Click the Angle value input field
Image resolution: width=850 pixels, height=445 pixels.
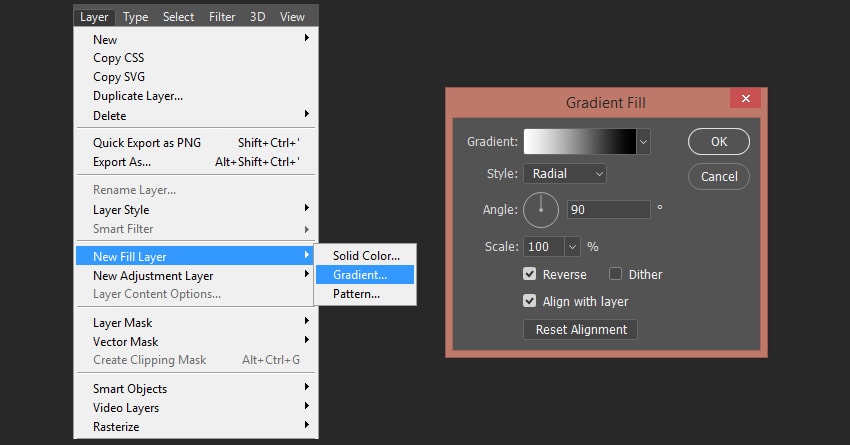tap(608, 210)
